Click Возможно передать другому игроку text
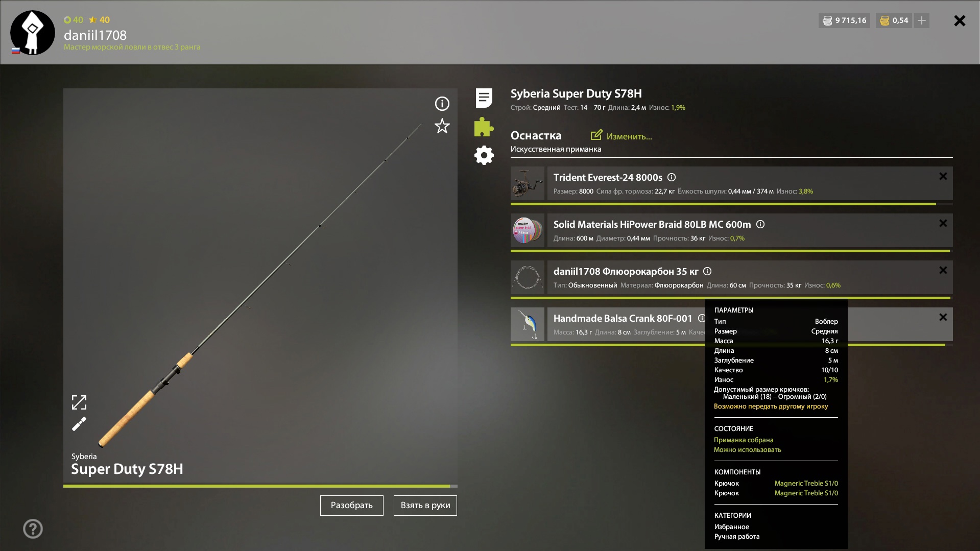 771,406
